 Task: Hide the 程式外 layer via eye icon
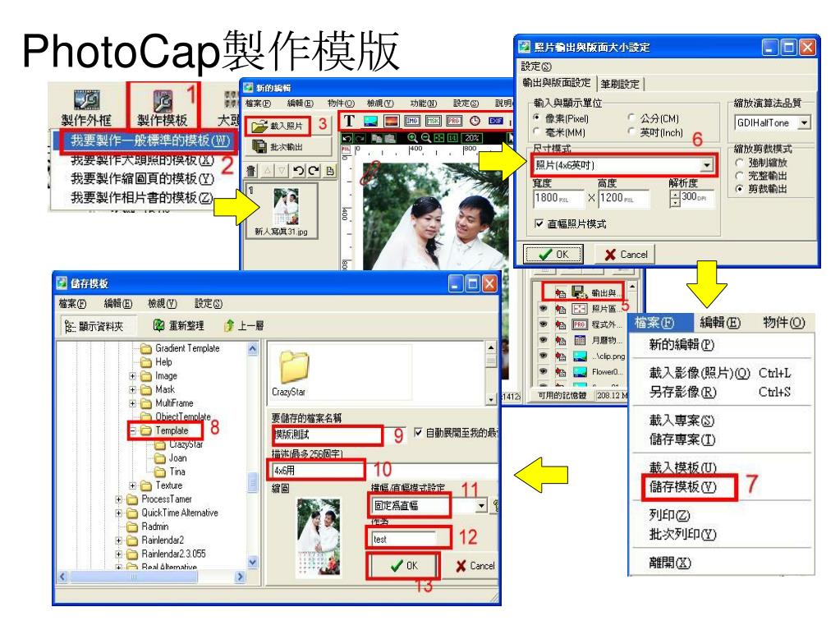coord(544,324)
